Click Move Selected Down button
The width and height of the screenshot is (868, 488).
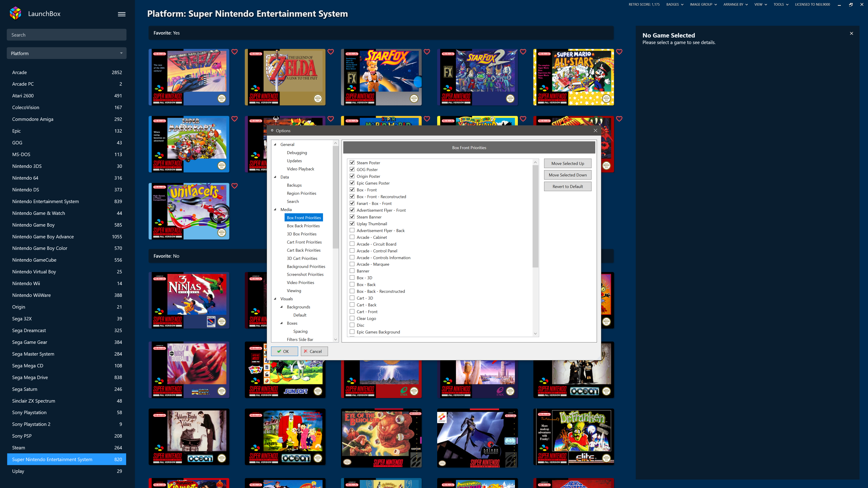coord(567,175)
